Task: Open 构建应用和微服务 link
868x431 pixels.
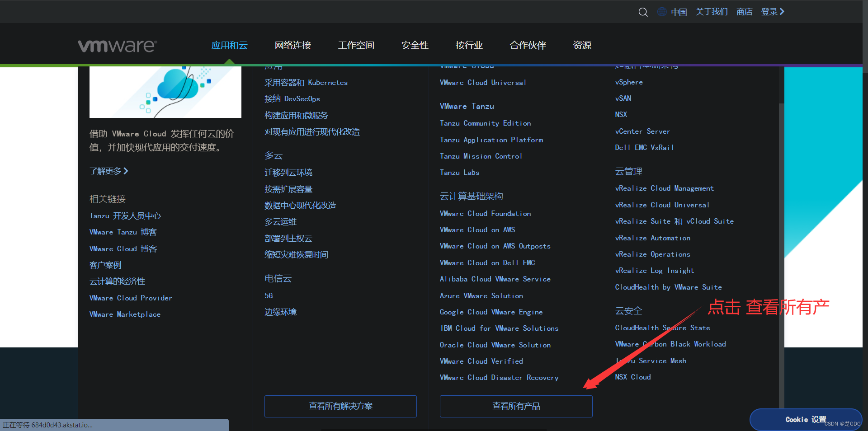Action: pyautogui.click(x=296, y=116)
